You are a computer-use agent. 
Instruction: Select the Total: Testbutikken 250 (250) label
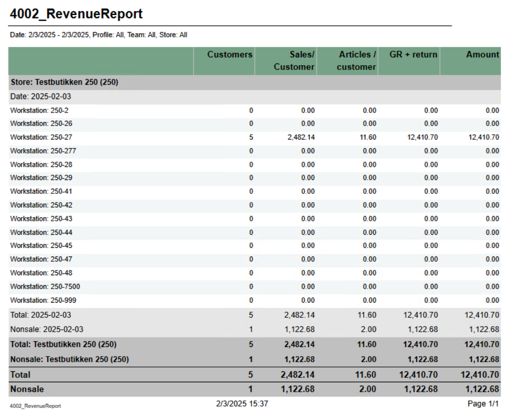(63, 345)
